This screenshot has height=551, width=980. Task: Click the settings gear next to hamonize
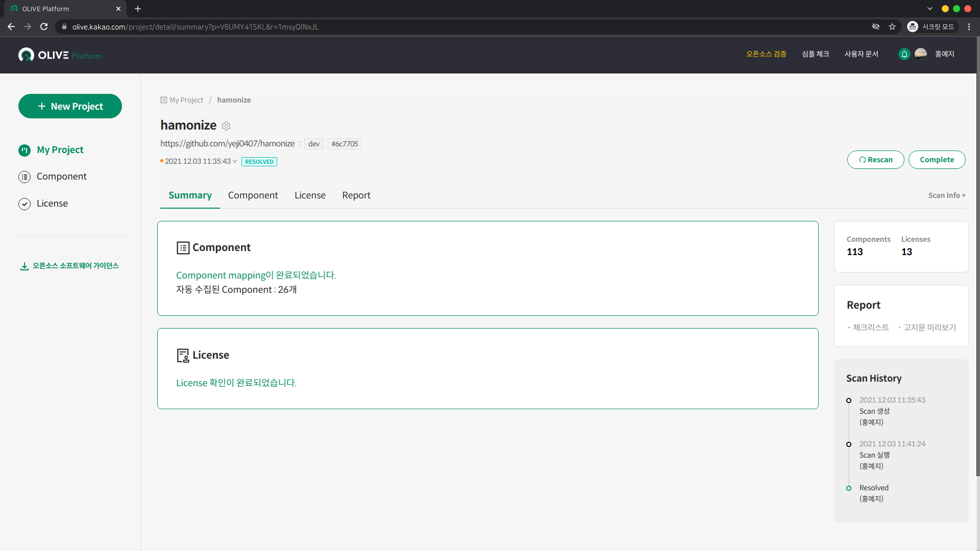pos(226,126)
